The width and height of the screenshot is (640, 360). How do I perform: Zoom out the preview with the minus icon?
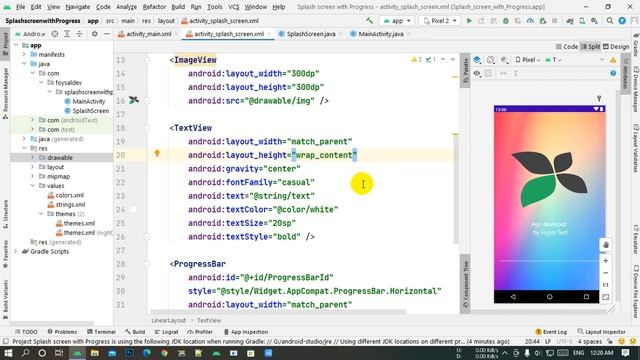pyautogui.click(x=606, y=273)
